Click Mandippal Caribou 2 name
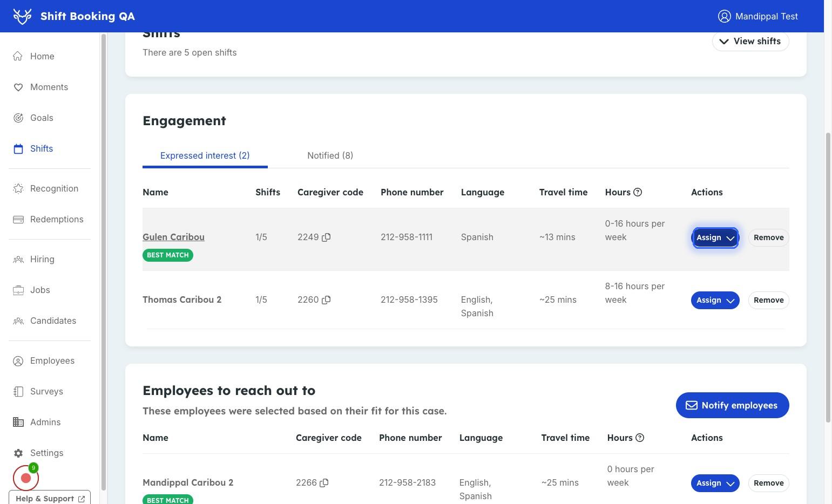This screenshot has width=832, height=504. [x=188, y=482]
